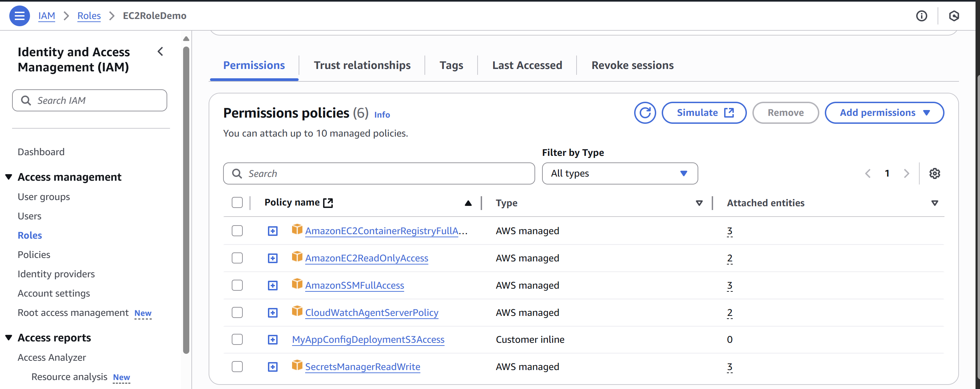Click the refresh policies icon button
The image size is (980, 389).
point(644,113)
